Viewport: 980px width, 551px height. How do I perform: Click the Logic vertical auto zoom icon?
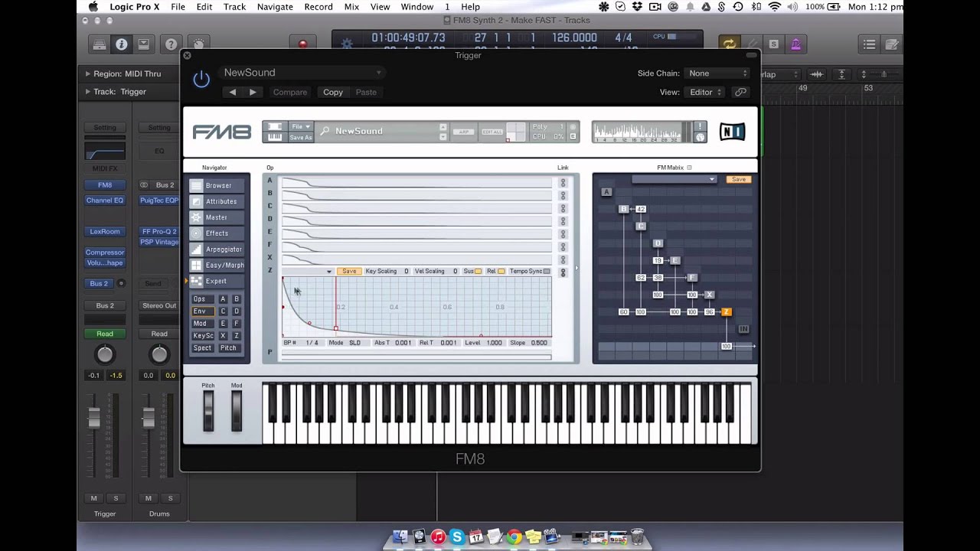point(841,74)
